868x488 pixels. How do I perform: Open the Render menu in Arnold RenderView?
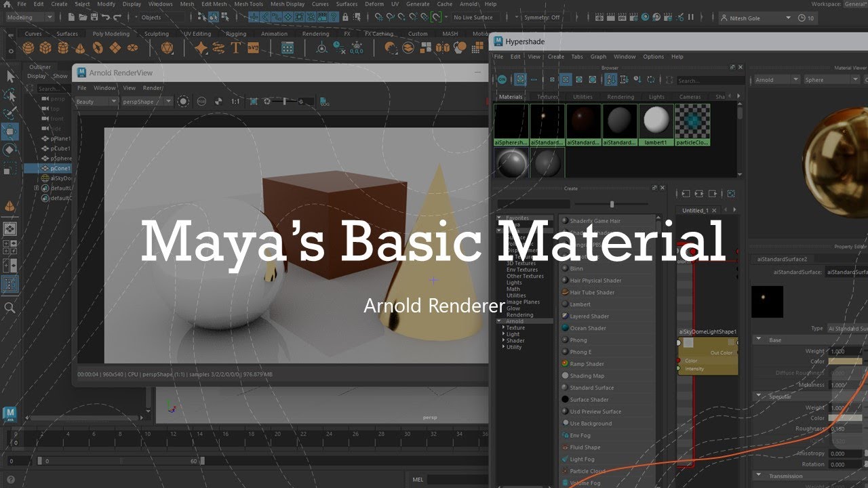click(153, 88)
